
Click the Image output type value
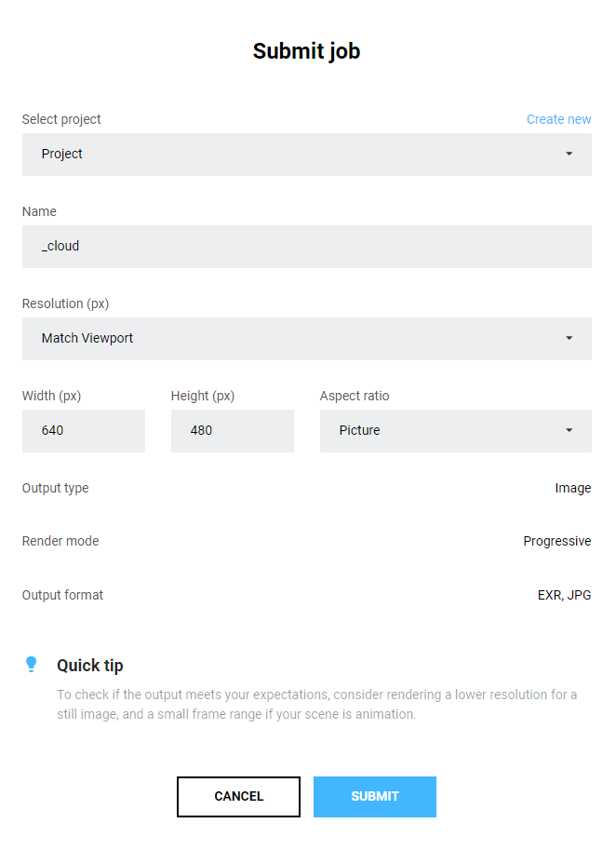573,488
